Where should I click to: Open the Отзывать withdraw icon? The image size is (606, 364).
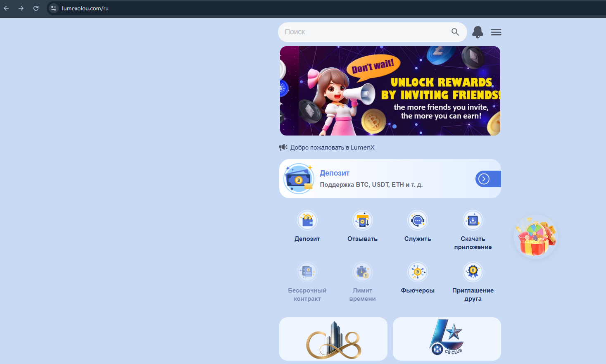pos(363,221)
